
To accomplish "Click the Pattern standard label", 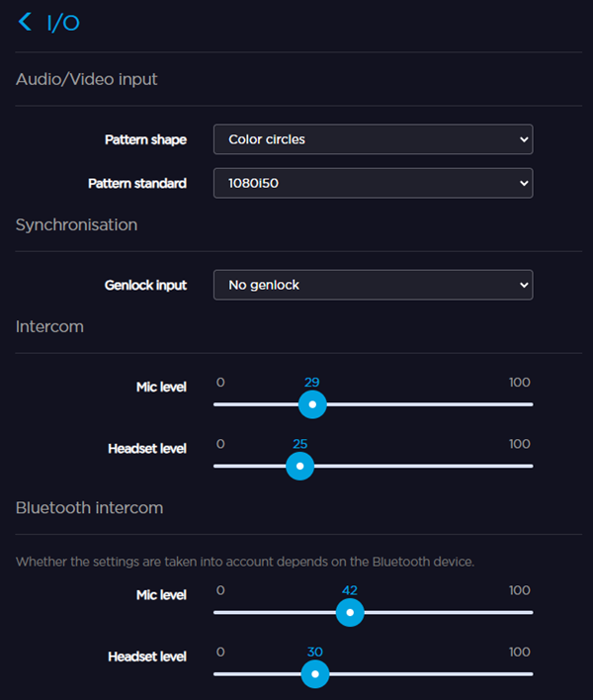I will [x=136, y=184].
